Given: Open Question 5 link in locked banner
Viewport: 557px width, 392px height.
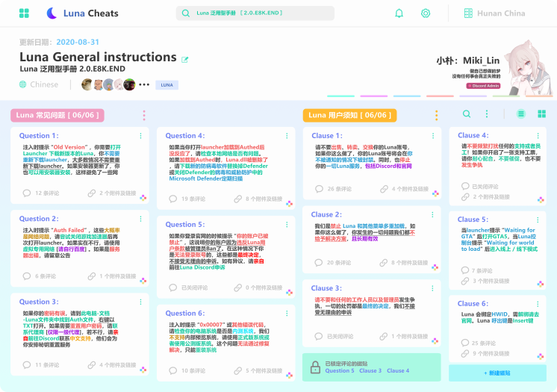Looking at the screenshot, I should point(340,370).
